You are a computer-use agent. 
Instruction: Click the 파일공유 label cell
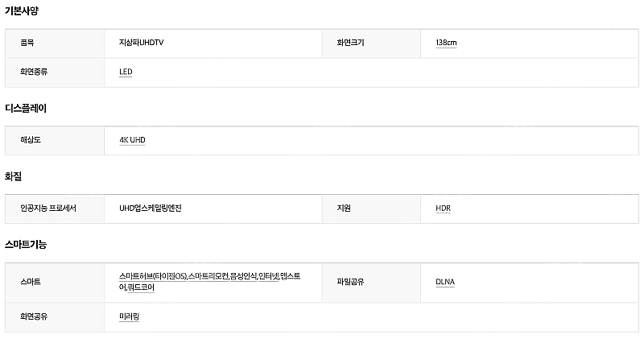click(371, 283)
